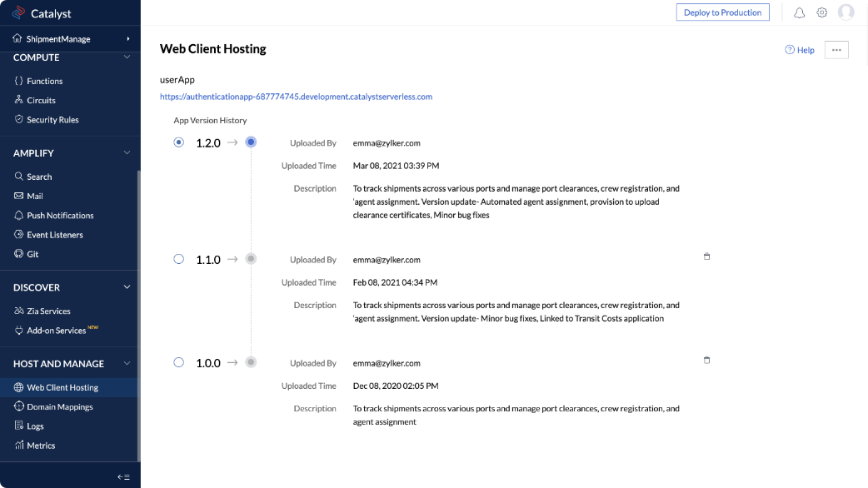Expand the ShipmentManage project arrow

point(128,39)
